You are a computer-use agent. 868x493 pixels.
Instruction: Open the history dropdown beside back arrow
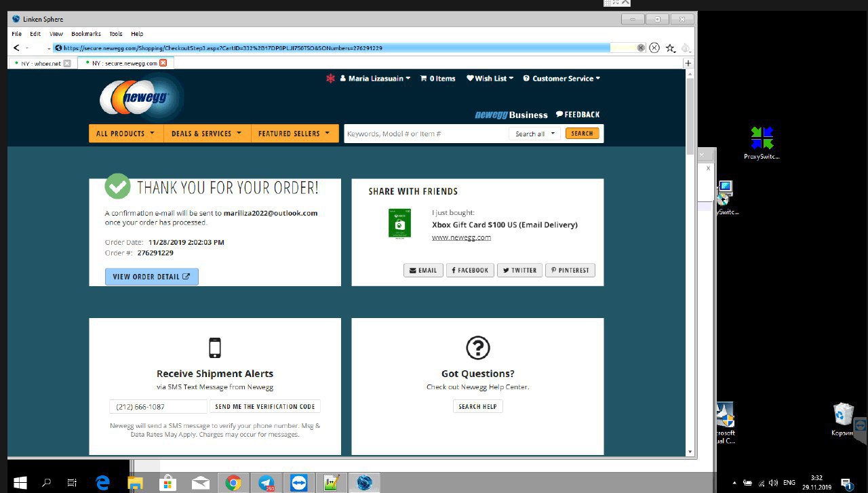[x=27, y=48]
